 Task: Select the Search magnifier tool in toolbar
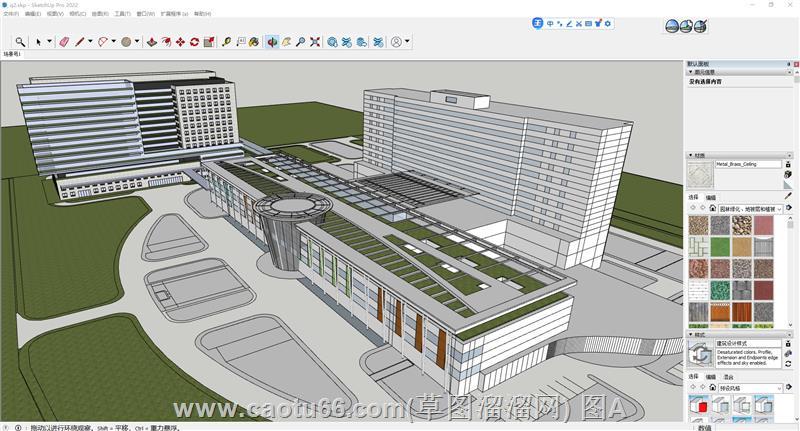pos(20,42)
